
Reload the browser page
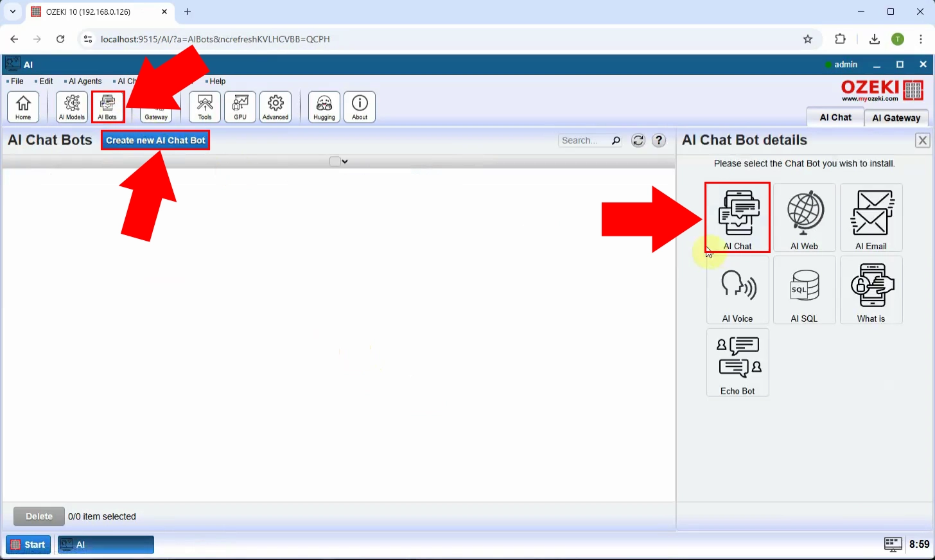tap(60, 39)
